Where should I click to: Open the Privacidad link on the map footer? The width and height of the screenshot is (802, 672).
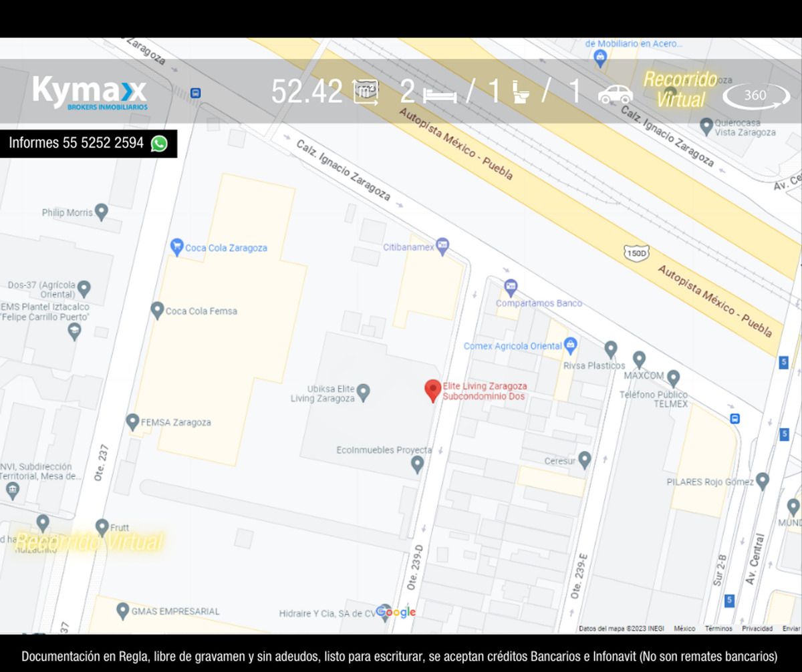click(x=757, y=629)
